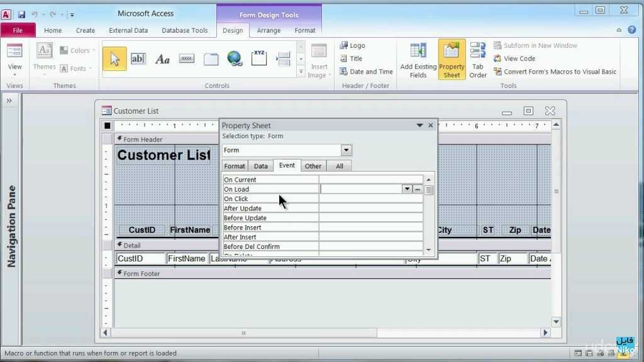644x362 pixels.
Task: Click the On Load builder button
Action: pos(418,189)
